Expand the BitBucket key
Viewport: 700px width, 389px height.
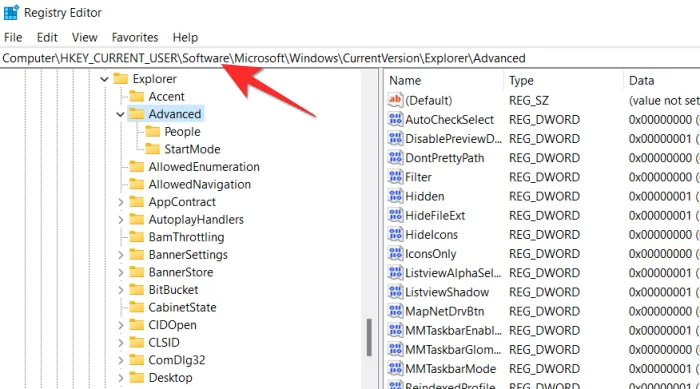click(120, 290)
